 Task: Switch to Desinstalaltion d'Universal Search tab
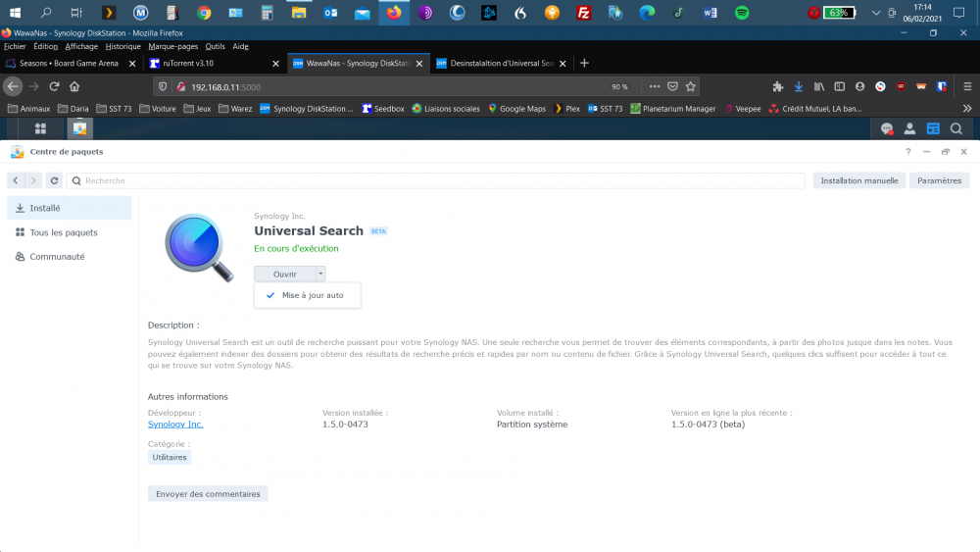click(x=502, y=63)
